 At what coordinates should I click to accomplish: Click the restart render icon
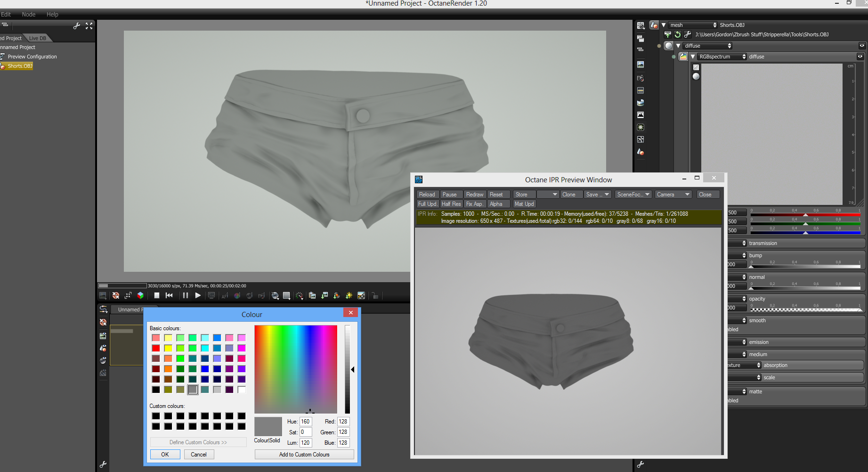[169, 295]
